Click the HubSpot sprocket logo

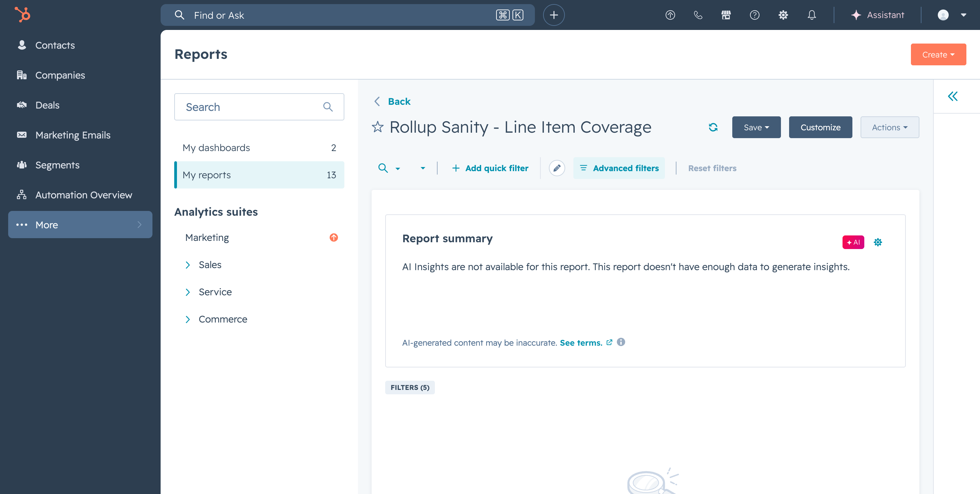[22, 15]
